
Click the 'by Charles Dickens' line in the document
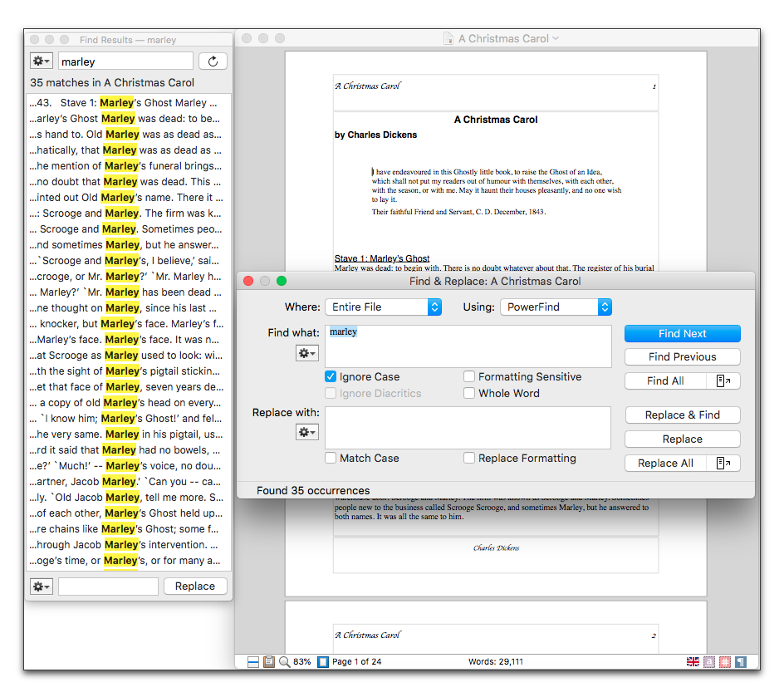(375, 135)
